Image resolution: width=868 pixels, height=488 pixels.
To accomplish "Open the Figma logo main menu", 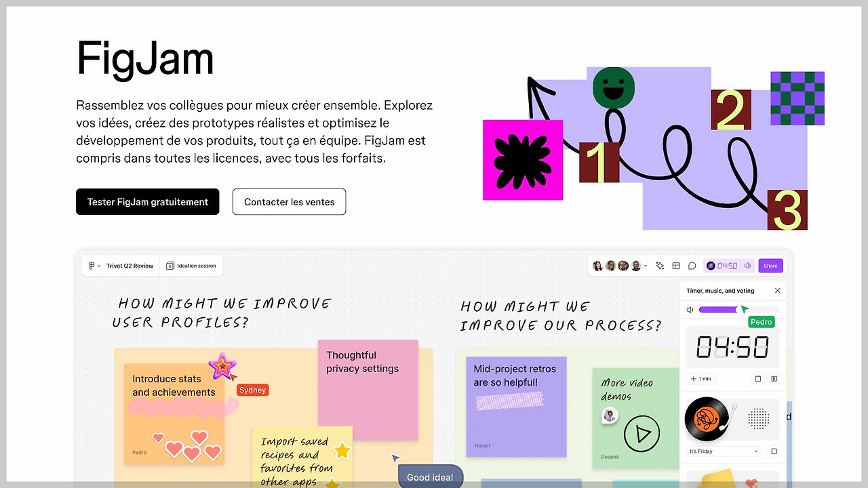I will pos(92,266).
